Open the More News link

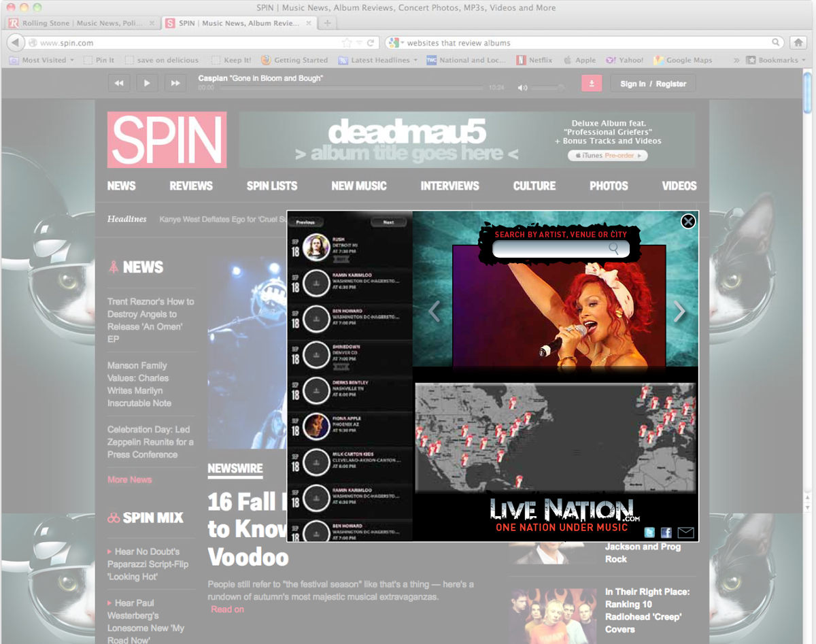point(129,479)
